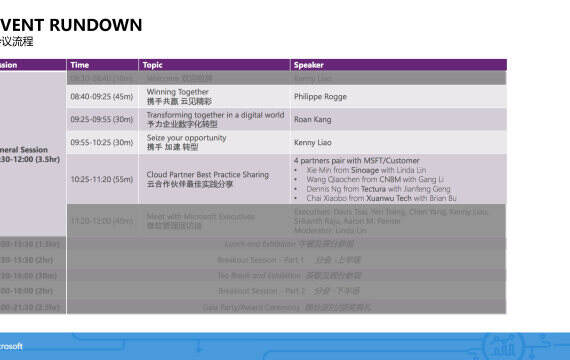Click the 09:25-09:55 (30m) time cell
570x360 pixels.
click(102, 119)
